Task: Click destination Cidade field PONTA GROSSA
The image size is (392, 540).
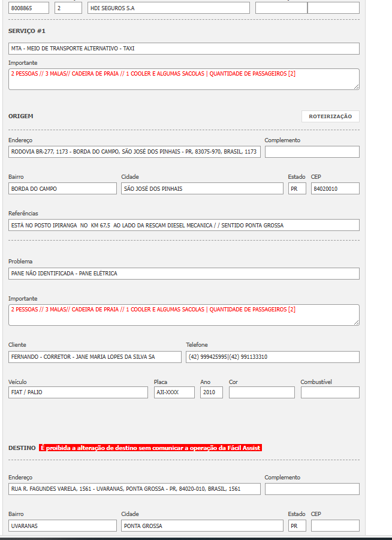Action: point(202,526)
